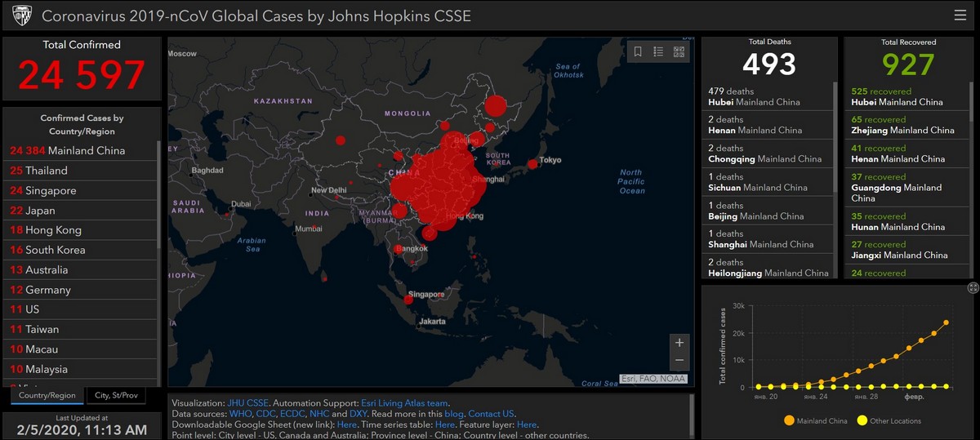Click the 27 recovered Jiangxi entry

(907, 250)
